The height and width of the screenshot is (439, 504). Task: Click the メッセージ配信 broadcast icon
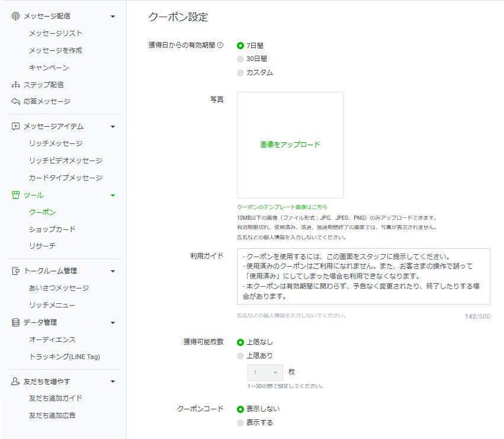point(15,16)
